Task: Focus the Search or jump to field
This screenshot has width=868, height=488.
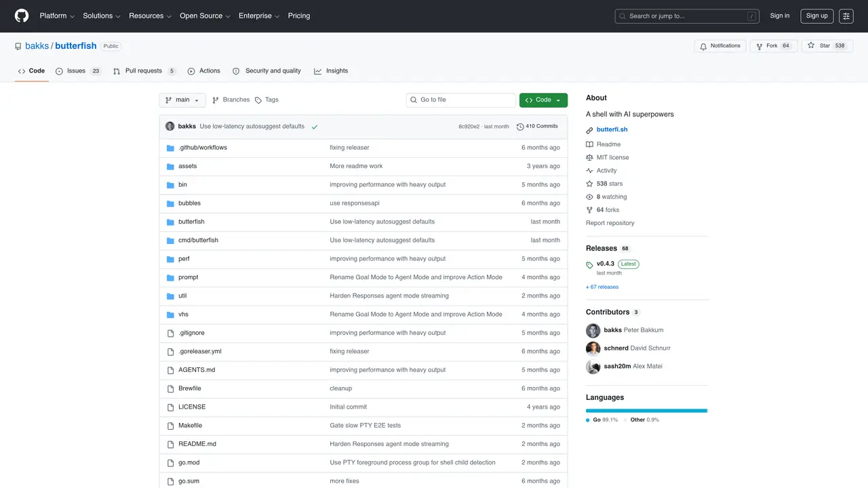Action: click(688, 16)
